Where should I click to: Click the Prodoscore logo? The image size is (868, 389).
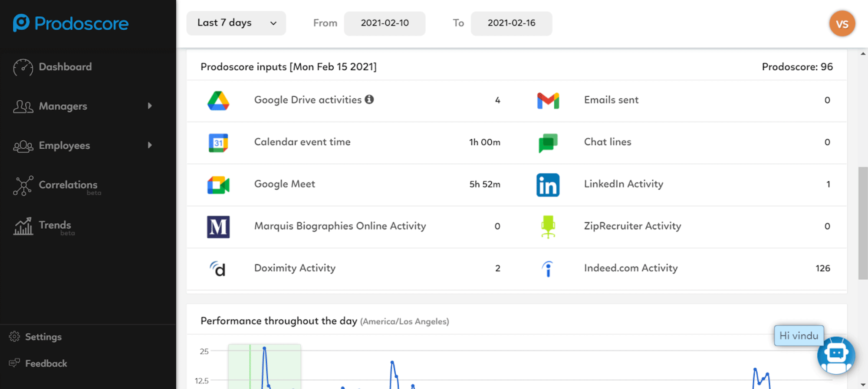pyautogui.click(x=70, y=23)
